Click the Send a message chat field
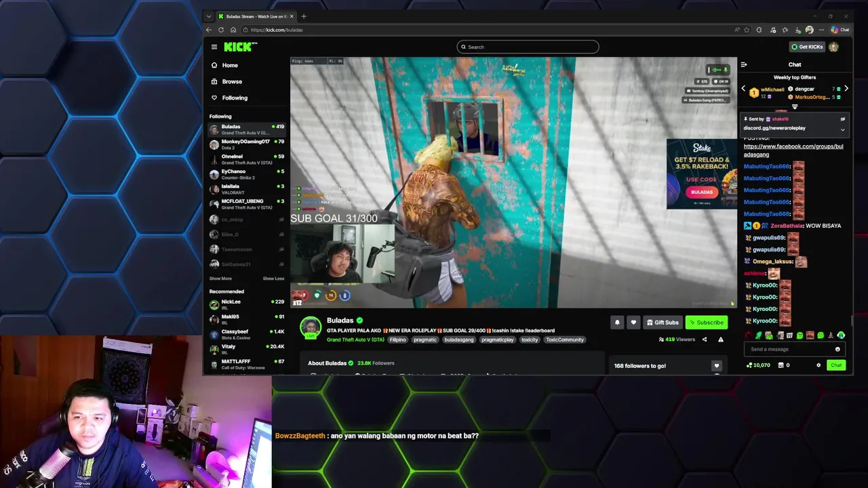This screenshot has width=868, height=488. pyautogui.click(x=789, y=349)
